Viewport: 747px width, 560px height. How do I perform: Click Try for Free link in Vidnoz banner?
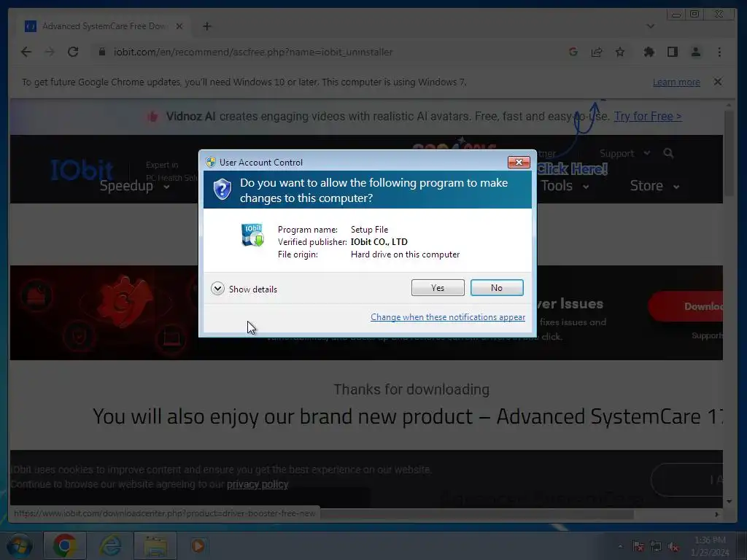coord(648,116)
